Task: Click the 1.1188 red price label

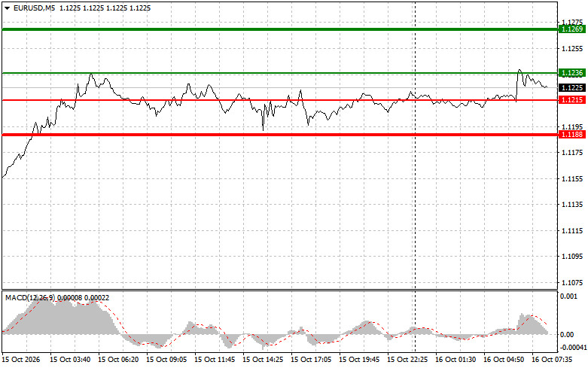Action: (572, 135)
